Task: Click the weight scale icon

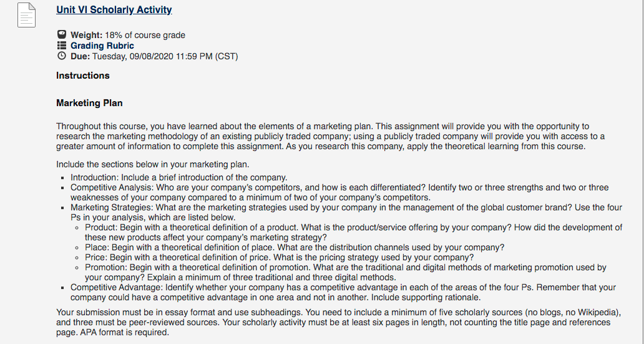Action: [62, 34]
